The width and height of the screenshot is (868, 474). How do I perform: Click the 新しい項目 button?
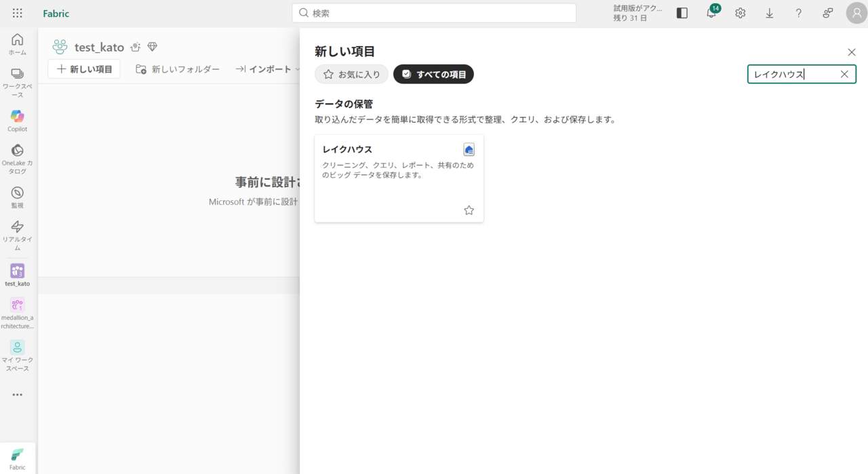[84, 69]
